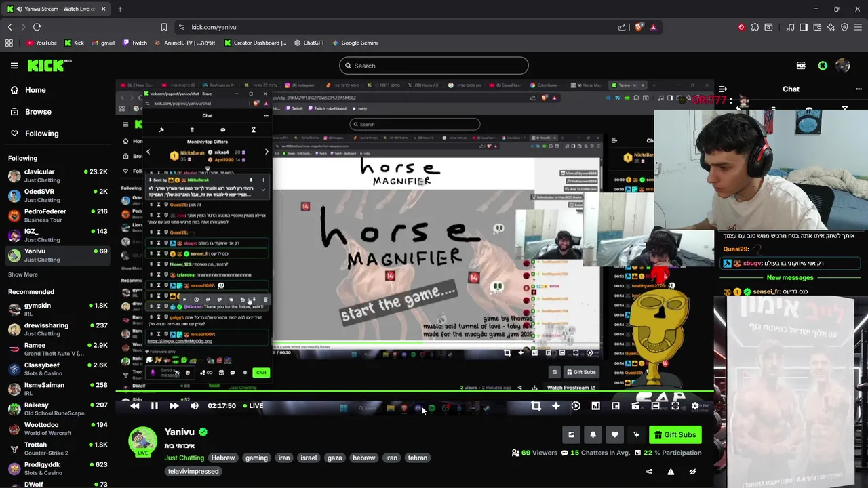This screenshot has height=488, width=868.
Task: Follow Yanivu with the heart button
Action: point(614,435)
